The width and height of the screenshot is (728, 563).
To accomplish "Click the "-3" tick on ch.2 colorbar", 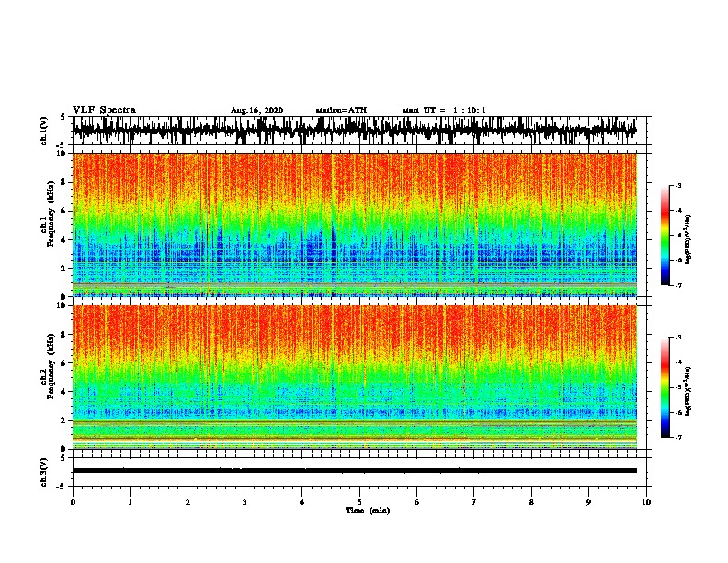I will (x=677, y=338).
